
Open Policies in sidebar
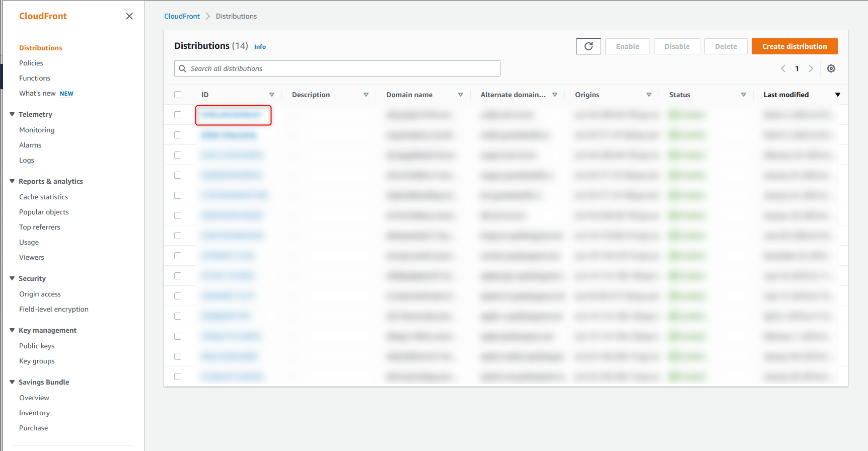pos(31,63)
